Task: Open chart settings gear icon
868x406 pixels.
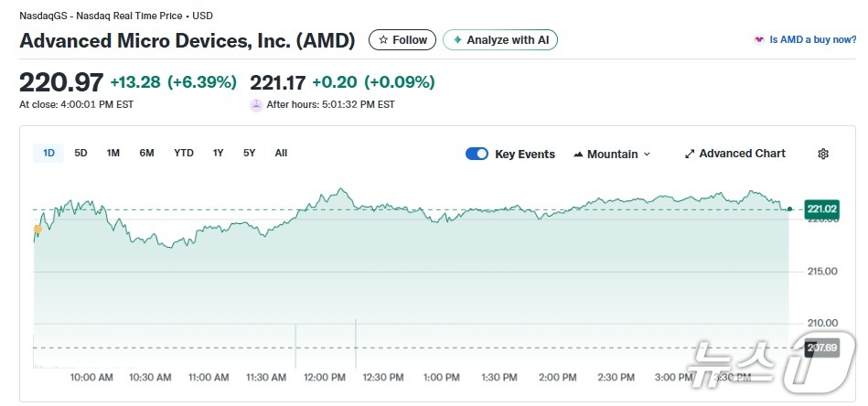Action: [x=822, y=154]
